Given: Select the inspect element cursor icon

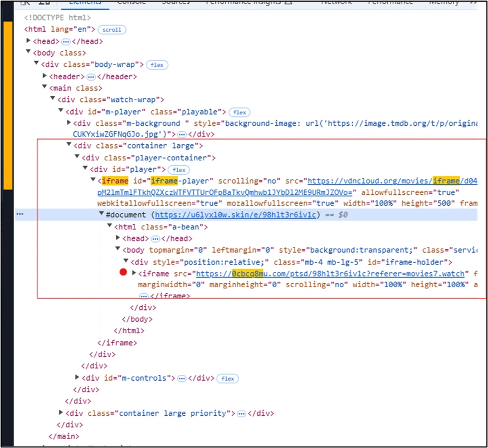Looking at the screenshot, I should point(25,3).
